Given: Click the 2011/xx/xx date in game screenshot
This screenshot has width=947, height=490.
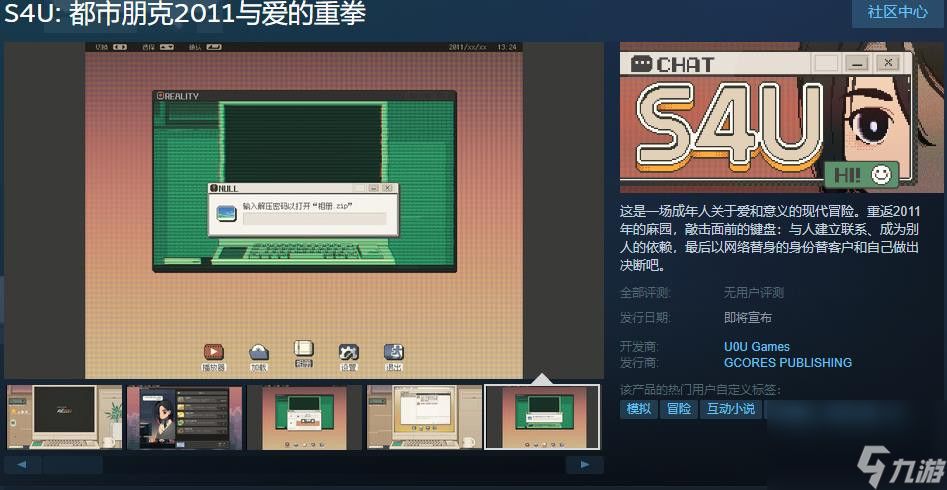Looking at the screenshot, I should (x=468, y=47).
